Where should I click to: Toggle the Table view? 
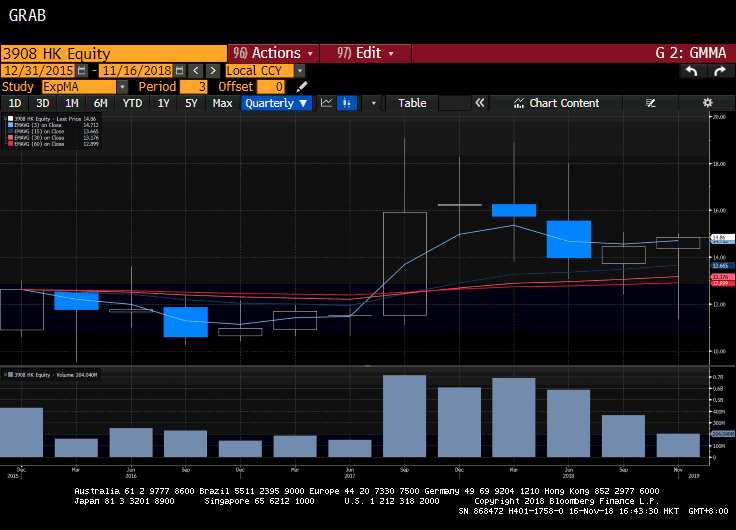point(412,103)
